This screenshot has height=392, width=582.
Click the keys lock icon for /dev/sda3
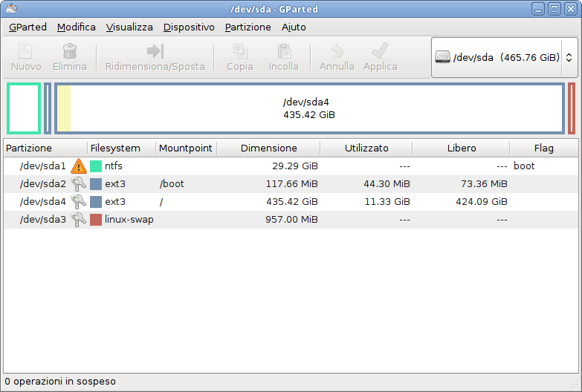click(x=78, y=219)
